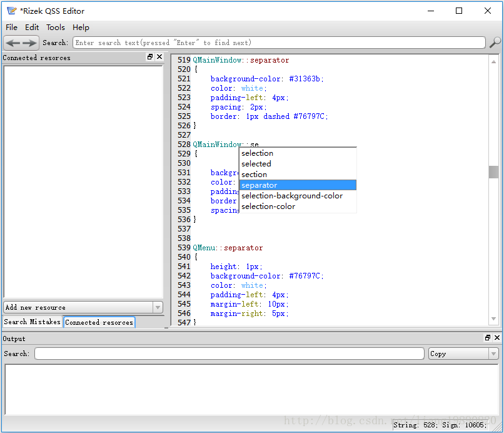The image size is (504, 433).
Task: Close the Connected resorces panel
Action: (159, 57)
